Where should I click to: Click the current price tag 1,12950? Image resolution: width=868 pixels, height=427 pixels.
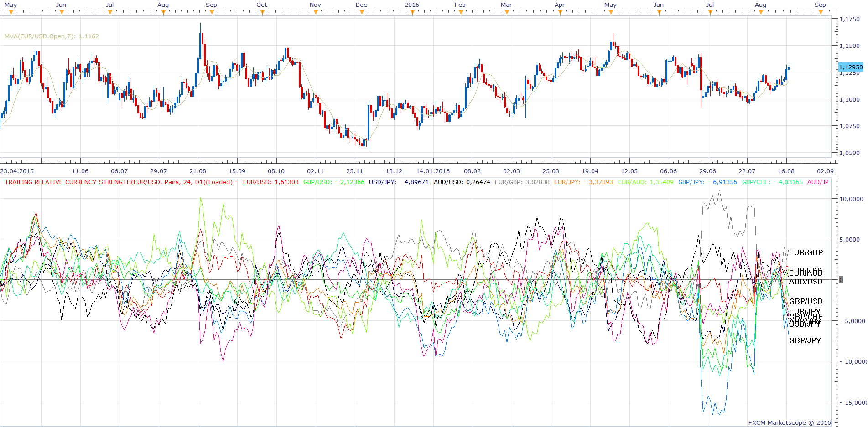click(851, 67)
